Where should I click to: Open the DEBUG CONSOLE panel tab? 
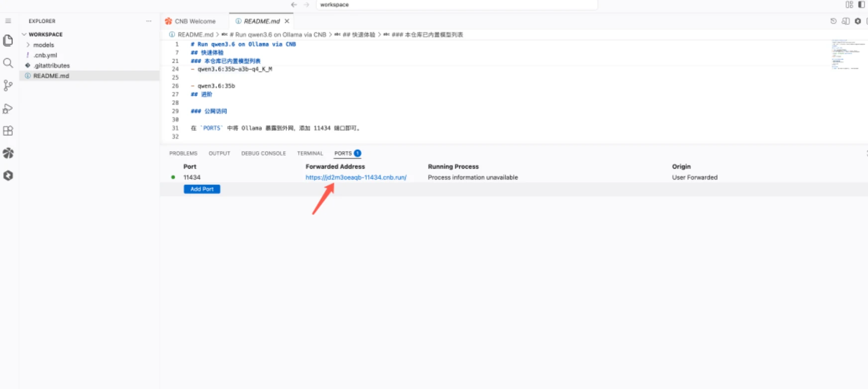263,153
